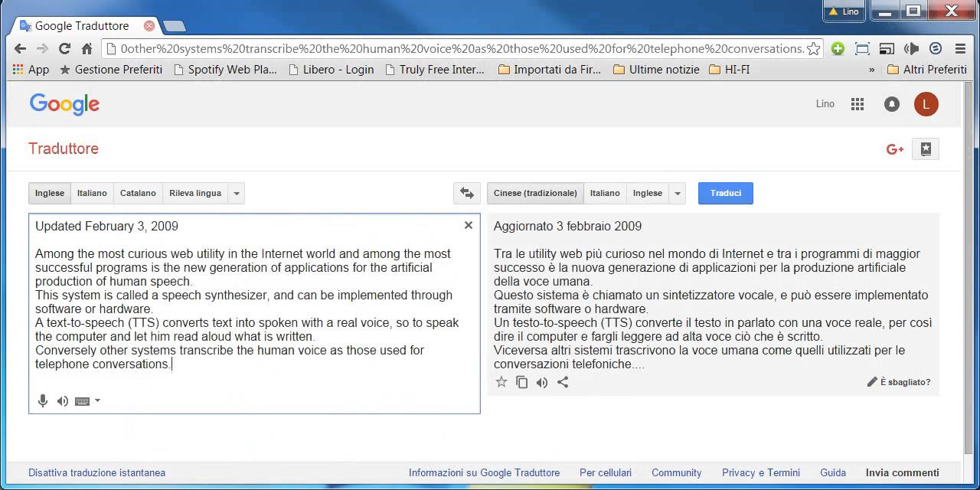
Task: Open HI-FI bookmark folder
Action: click(x=730, y=69)
